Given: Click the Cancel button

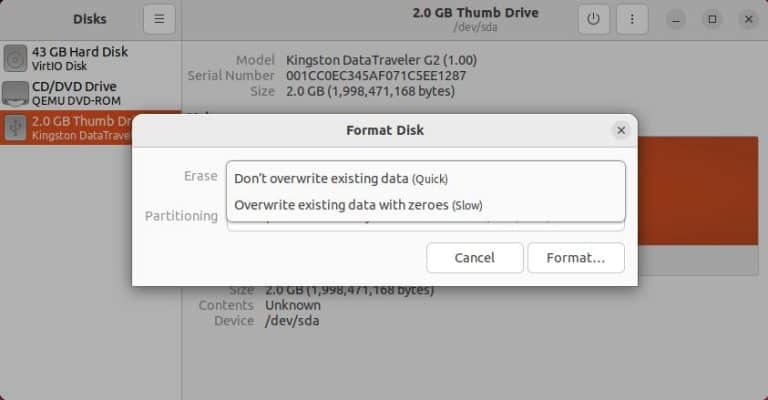Looking at the screenshot, I should [x=475, y=258].
